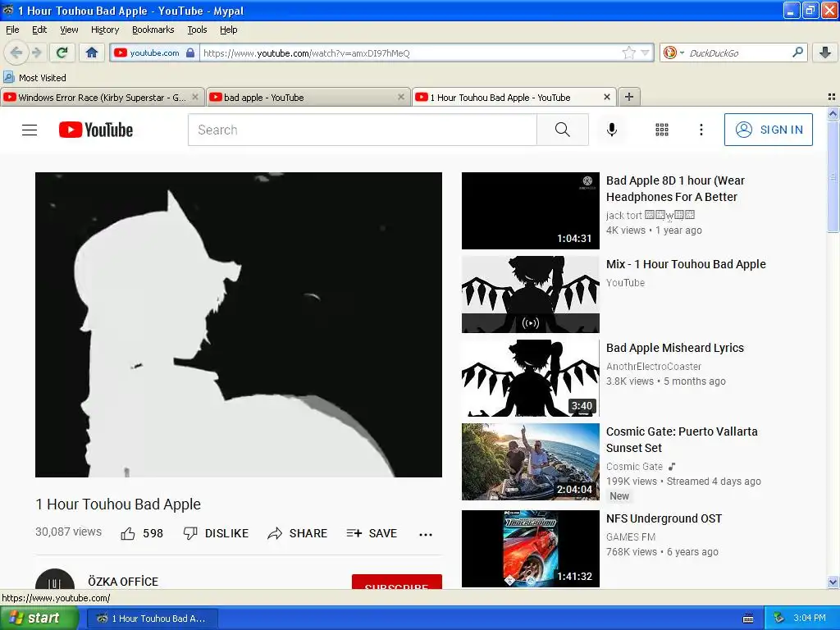Image resolution: width=840 pixels, height=630 pixels.
Task: Open more actions ellipsis below video
Action: [426, 534]
